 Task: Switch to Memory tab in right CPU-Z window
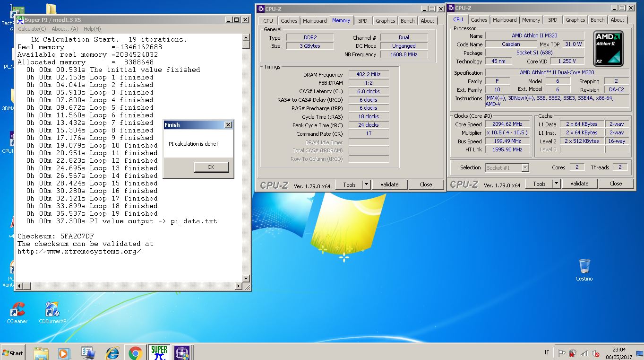tap(531, 20)
